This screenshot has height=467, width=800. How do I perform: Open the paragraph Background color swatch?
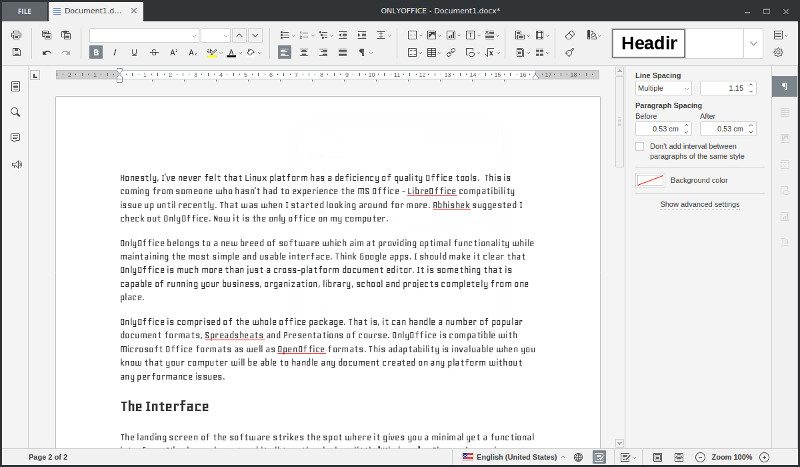click(650, 180)
